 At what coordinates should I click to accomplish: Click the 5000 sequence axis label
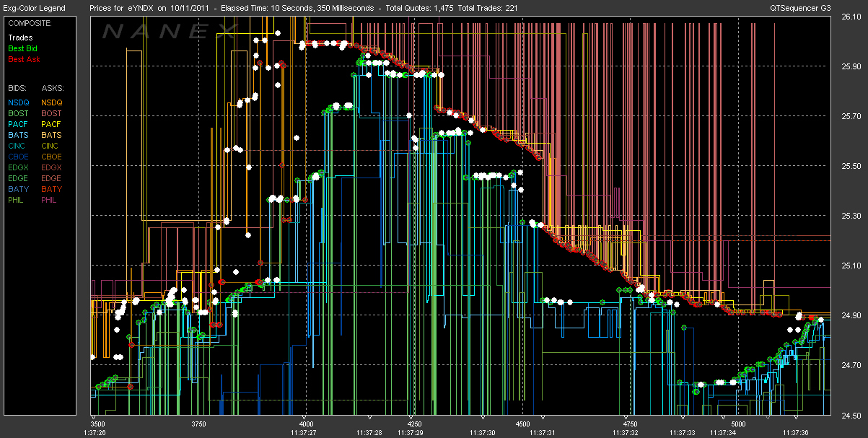[x=738, y=424]
